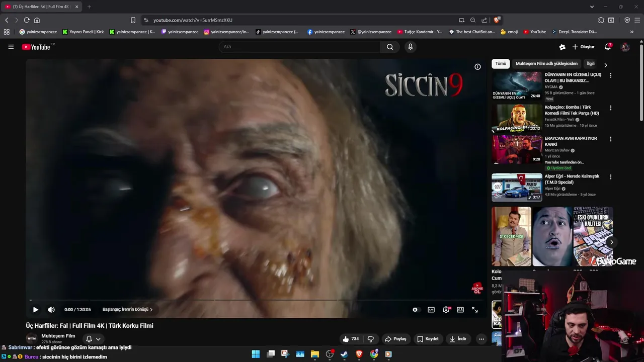Screen dimensions: 644x362
Task: Expand the chapter Başlangıç: İrem'in Dönüşü
Action: tap(128, 310)
